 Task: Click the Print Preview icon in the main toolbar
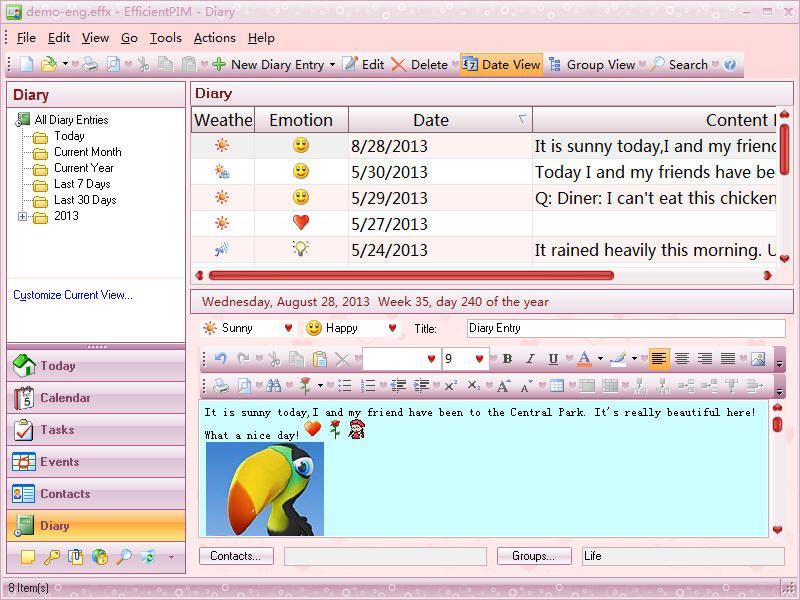tap(113, 65)
